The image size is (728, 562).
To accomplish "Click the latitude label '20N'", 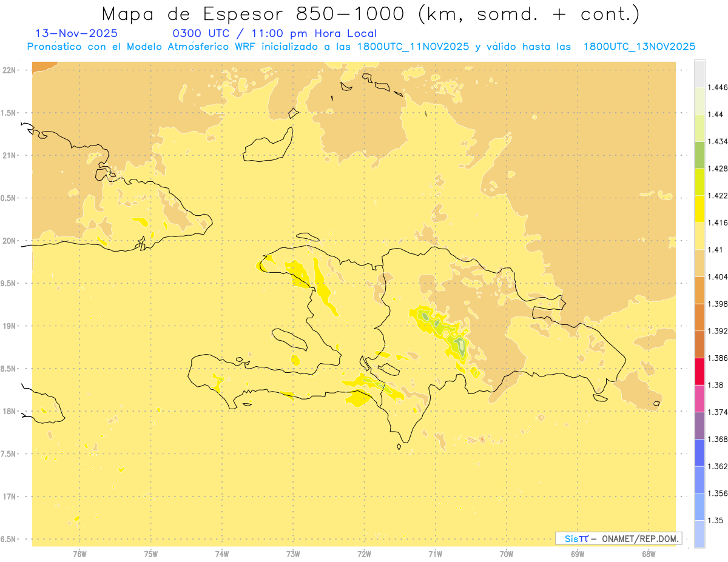I will (10, 241).
